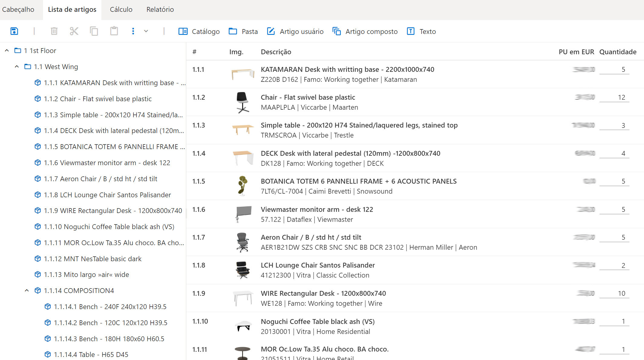Open the three-dot more options menu
The height and width of the screenshot is (360, 644).
tap(133, 31)
